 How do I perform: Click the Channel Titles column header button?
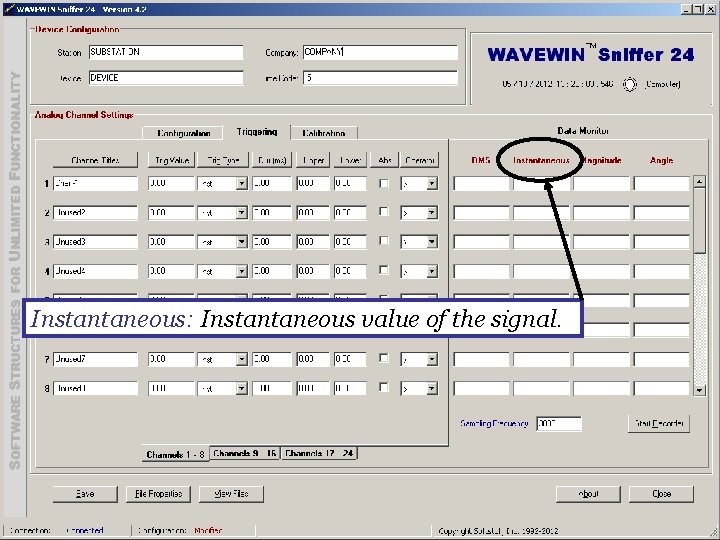pos(95,160)
